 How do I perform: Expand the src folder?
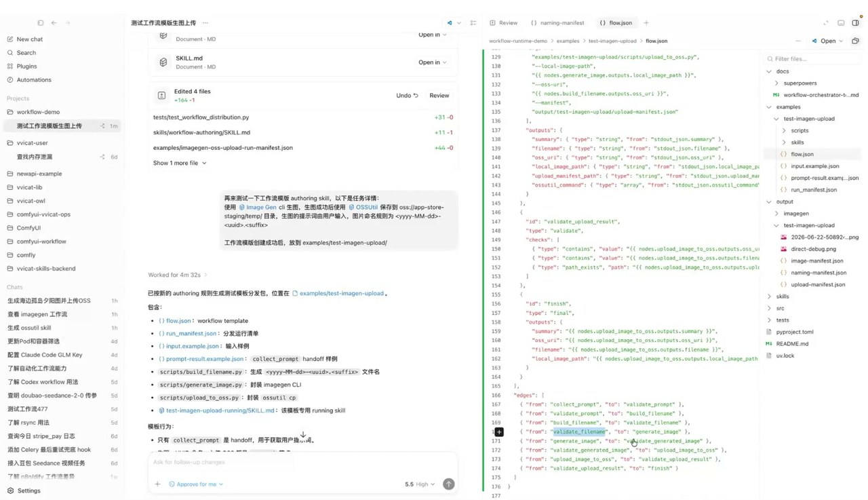coord(769,308)
